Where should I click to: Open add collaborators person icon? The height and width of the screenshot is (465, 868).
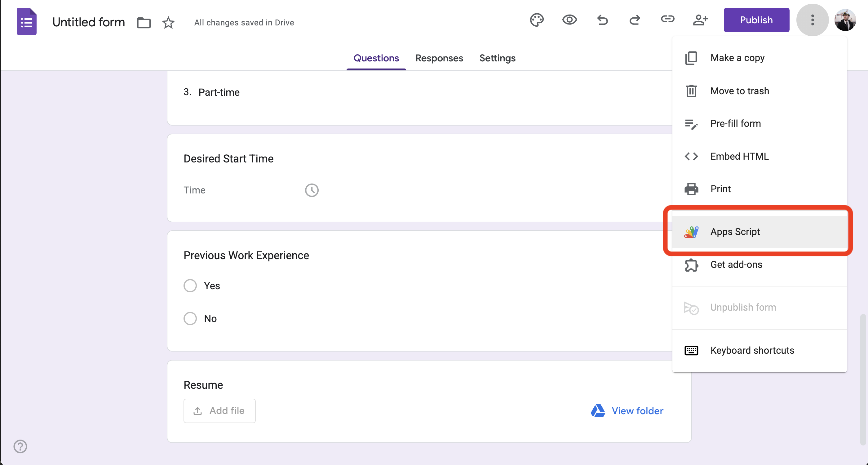pos(700,20)
